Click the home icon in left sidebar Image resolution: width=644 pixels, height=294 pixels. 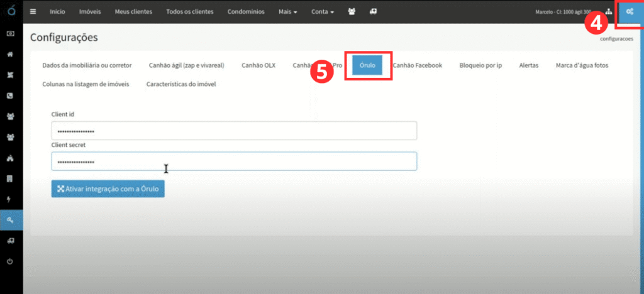(10, 54)
